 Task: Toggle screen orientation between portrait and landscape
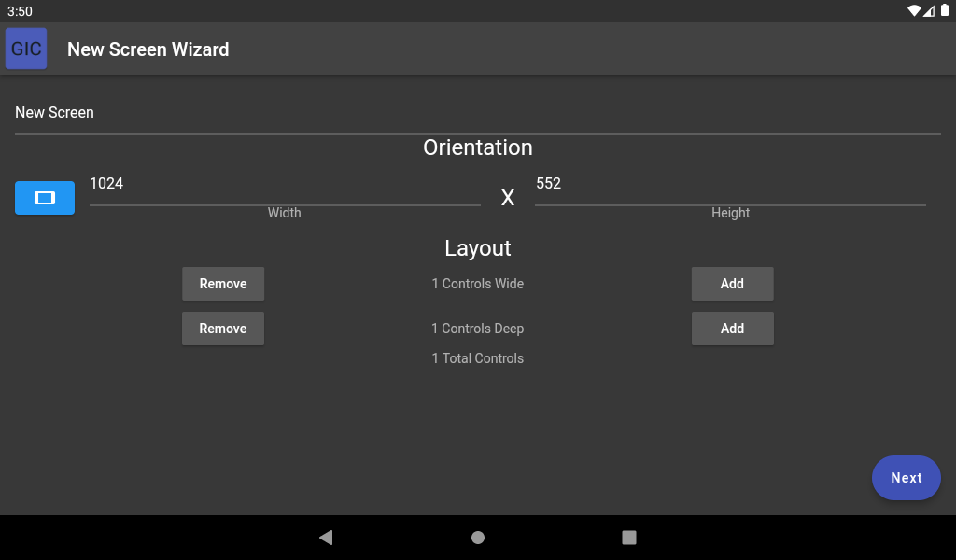44,198
